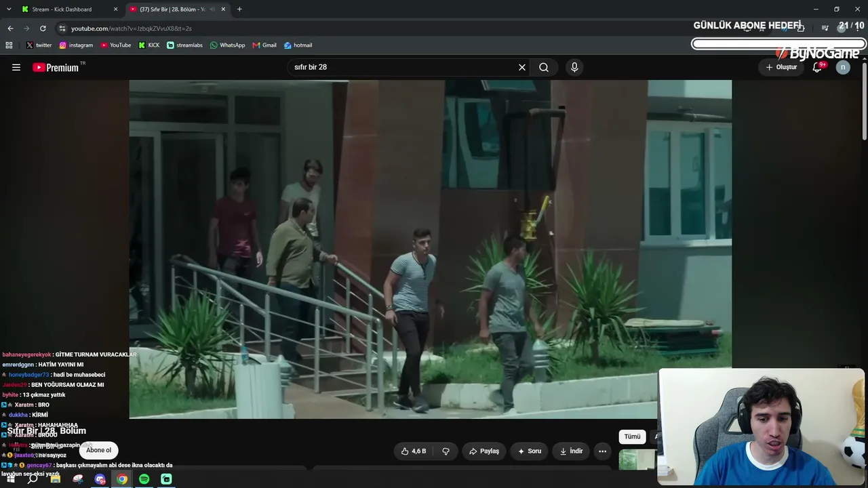
Task: Open the Chrome apps grid shortcut
Action: (x=9, y=45)
